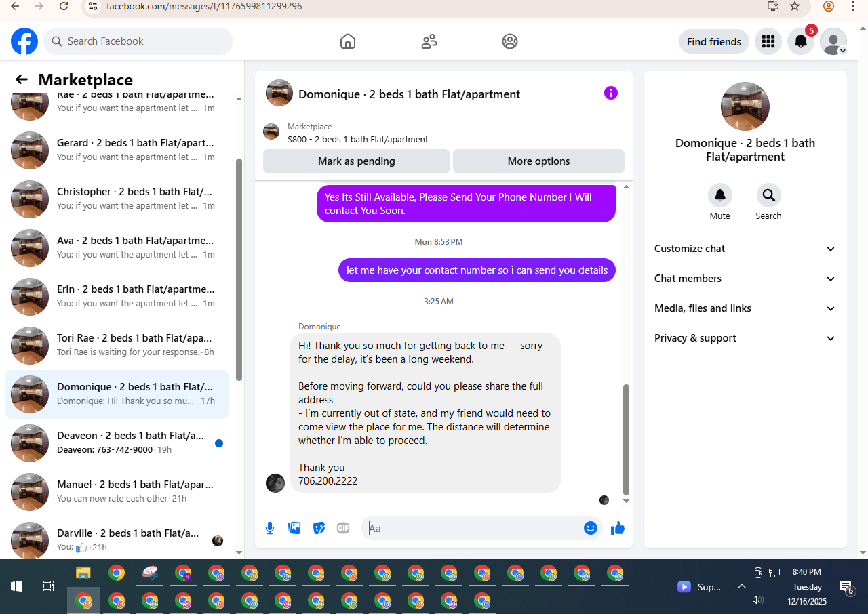The image size is (868, 614).
Task: Expand Customize chat section
Action: tap(745, 249)
